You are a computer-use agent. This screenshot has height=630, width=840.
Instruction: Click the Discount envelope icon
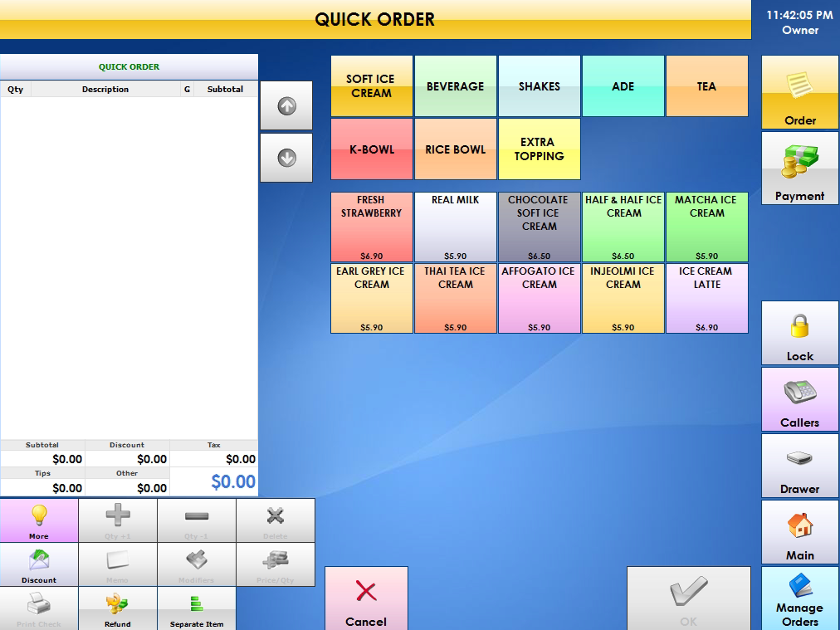click(39, 564)
